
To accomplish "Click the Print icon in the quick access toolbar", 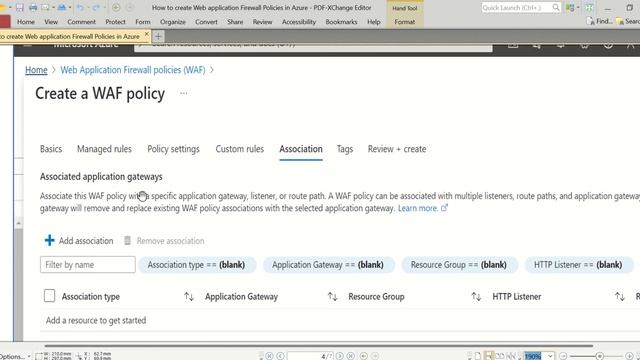I will tap(33, 7).
